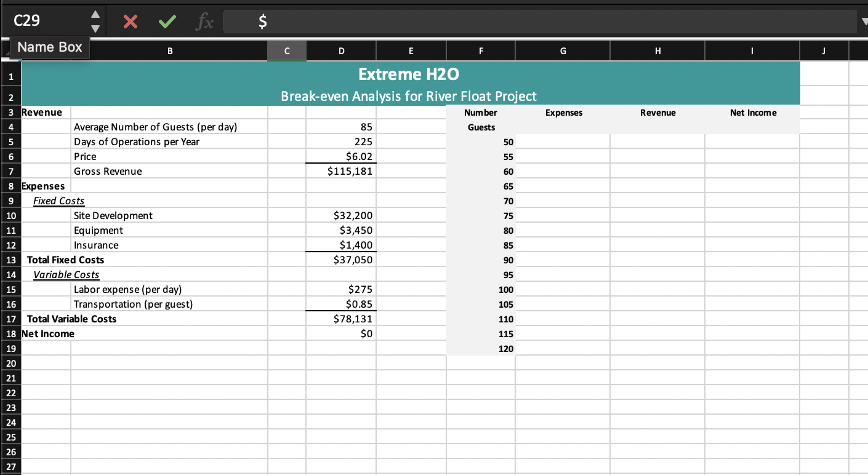Click the Expenses column header in the data table

(563, 112)
